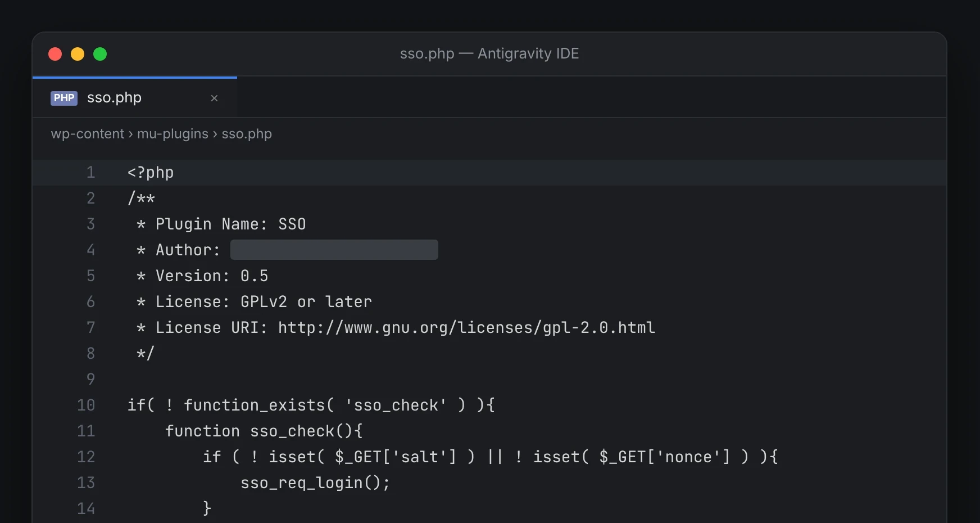Click the window title 'sso.php — Antigravity IDE'
The height and width of the screenshot is (523, 980).
pos(489,53)
